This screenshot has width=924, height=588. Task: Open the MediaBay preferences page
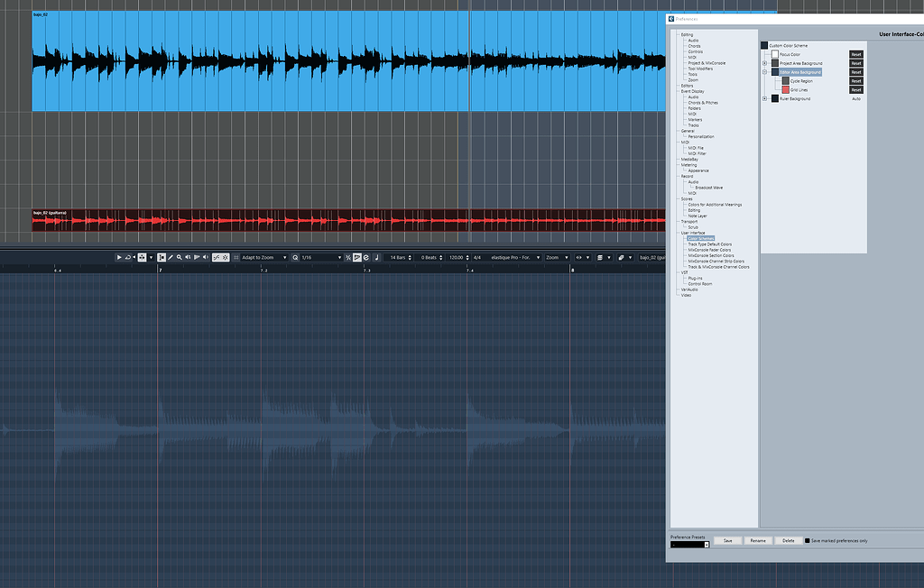point(689,160)
